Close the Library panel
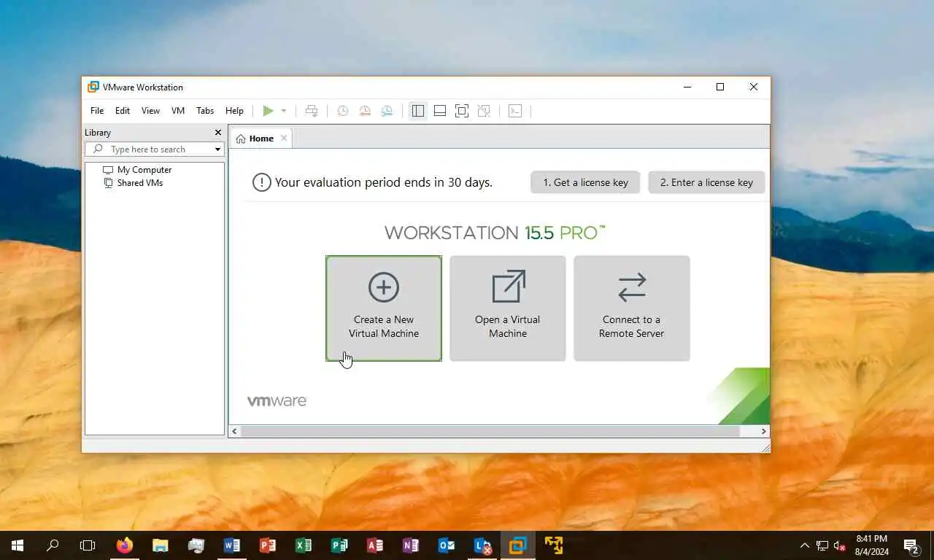The image size is (934, 560). click(x=217, y=133)
